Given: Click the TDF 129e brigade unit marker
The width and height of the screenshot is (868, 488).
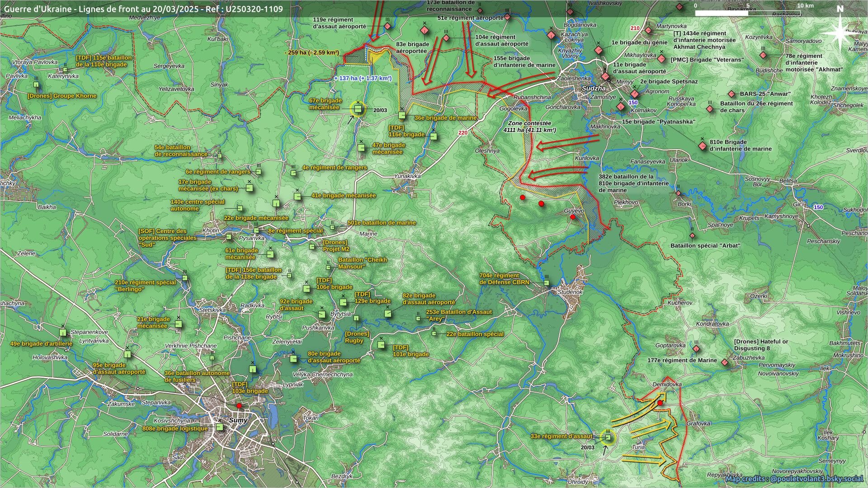Looking at the screenshot, I should click(x=343, y=302).
